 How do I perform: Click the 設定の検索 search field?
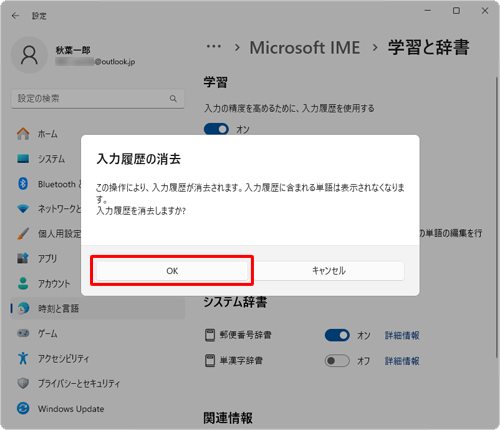coord(98,99)
